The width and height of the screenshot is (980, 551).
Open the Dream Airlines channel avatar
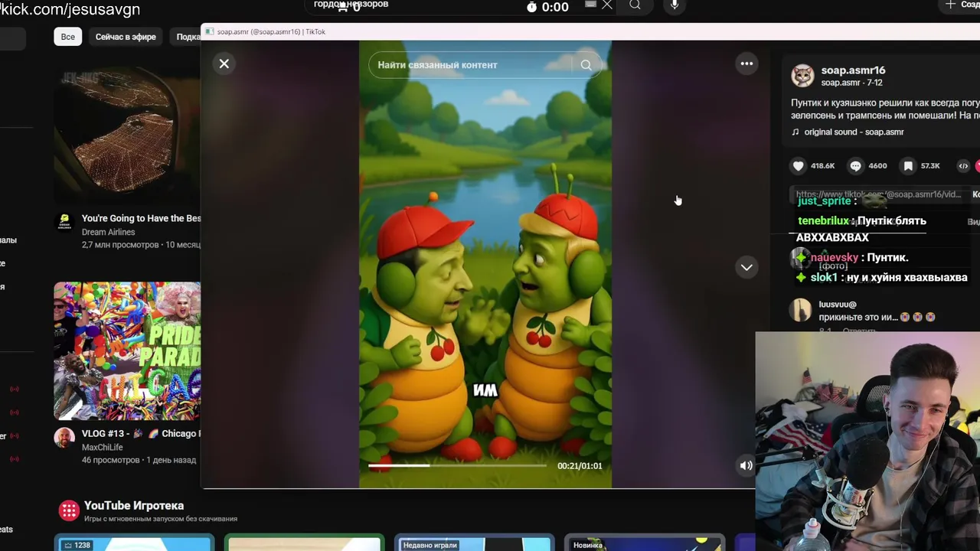point(64,223)
